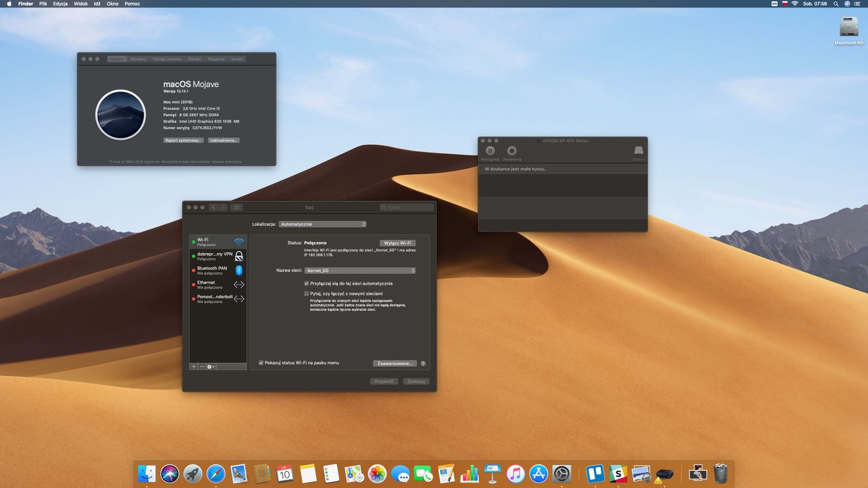Expand the Nazwa sieci network dropdown
Viewport: 868px width, 488px height.
(359, 270)
